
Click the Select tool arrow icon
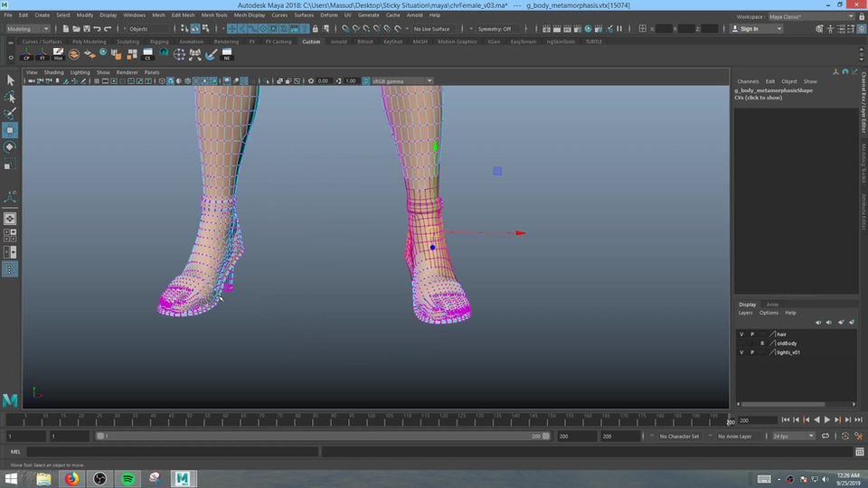[10, 80]
